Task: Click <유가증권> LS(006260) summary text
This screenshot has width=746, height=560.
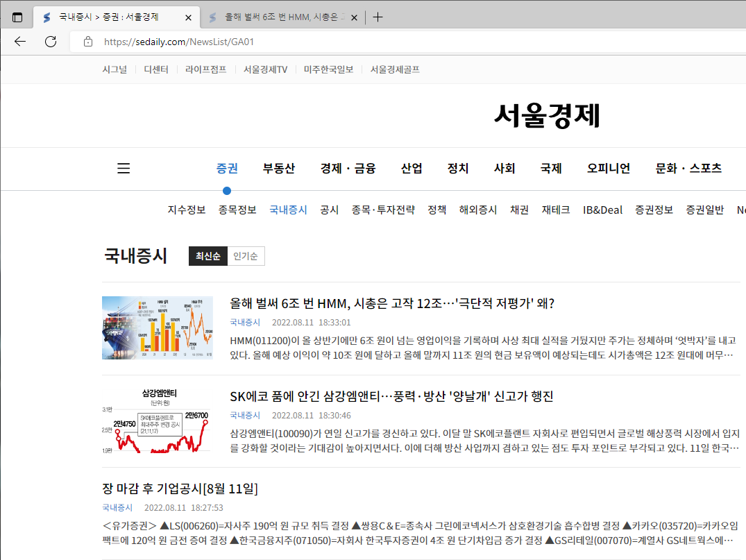Action: (420, 533)
